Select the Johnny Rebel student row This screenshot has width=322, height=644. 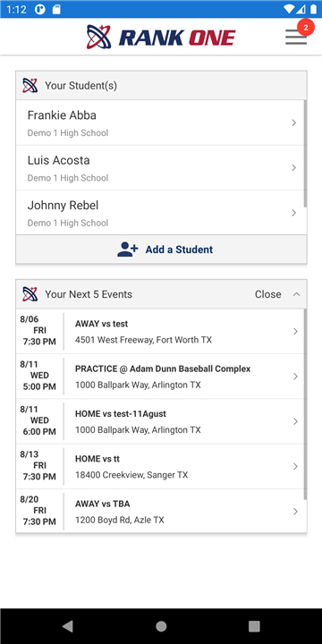click(161, 213)
